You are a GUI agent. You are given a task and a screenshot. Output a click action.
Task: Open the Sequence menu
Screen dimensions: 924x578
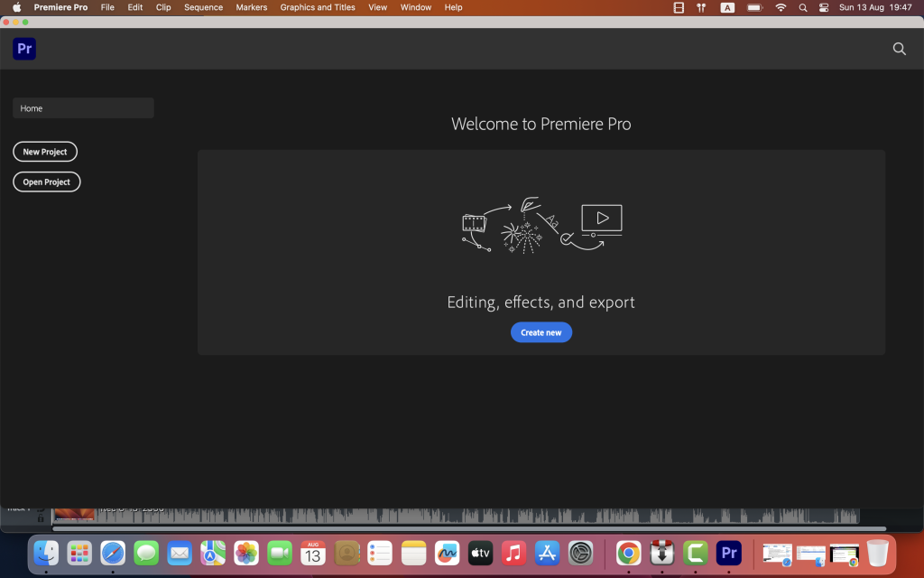(x=203, y=7)
